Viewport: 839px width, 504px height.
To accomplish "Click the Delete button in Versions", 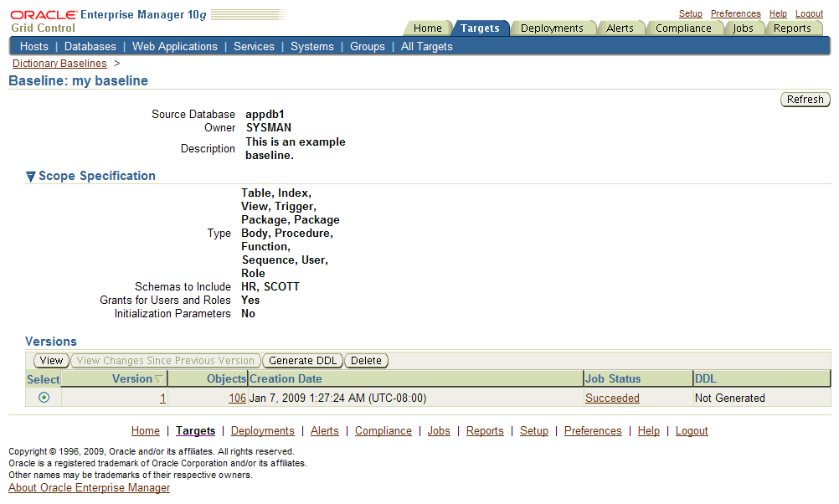I will click(366, 361).
